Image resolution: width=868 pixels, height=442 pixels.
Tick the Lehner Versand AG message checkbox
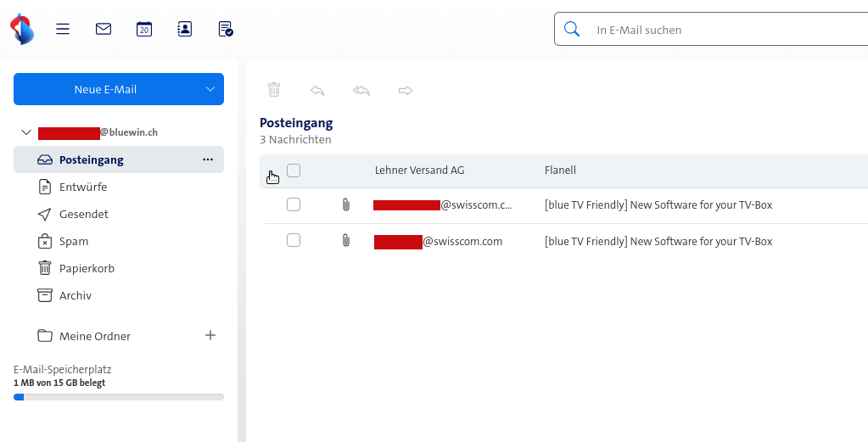[294, 171]
